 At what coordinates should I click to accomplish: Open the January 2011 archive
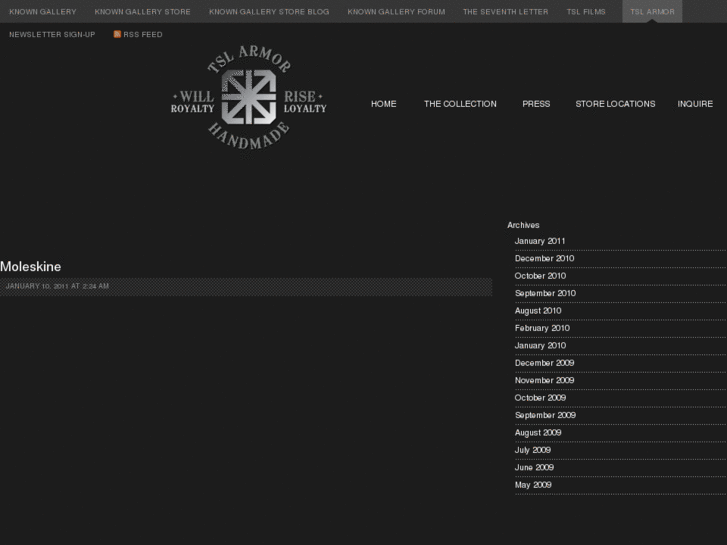[x=540, y=241]
